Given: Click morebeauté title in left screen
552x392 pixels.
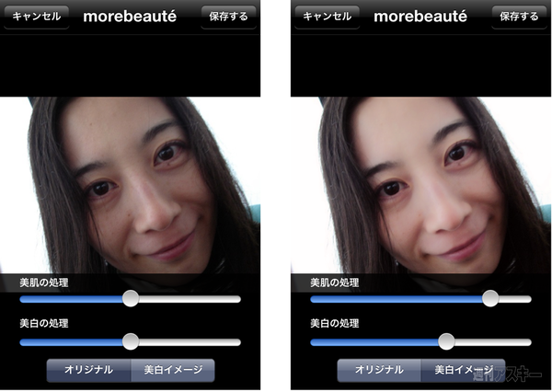Looking at the screenshot, I should click(130, 17).
